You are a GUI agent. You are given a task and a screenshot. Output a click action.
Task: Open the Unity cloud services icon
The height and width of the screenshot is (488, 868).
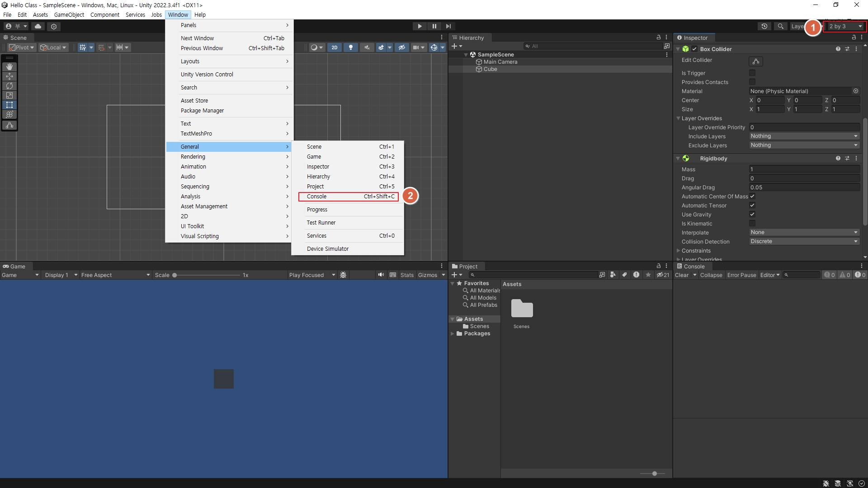pos(38,26)
